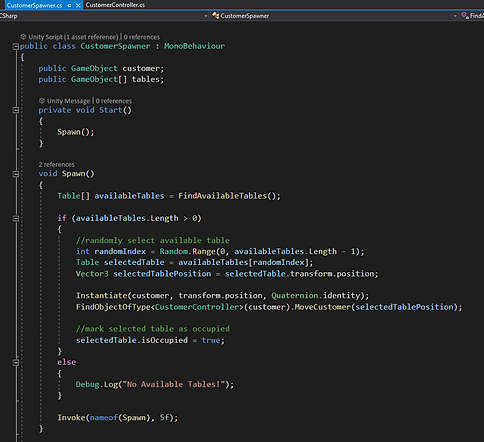Collapse the else block

tap(16, 362)
